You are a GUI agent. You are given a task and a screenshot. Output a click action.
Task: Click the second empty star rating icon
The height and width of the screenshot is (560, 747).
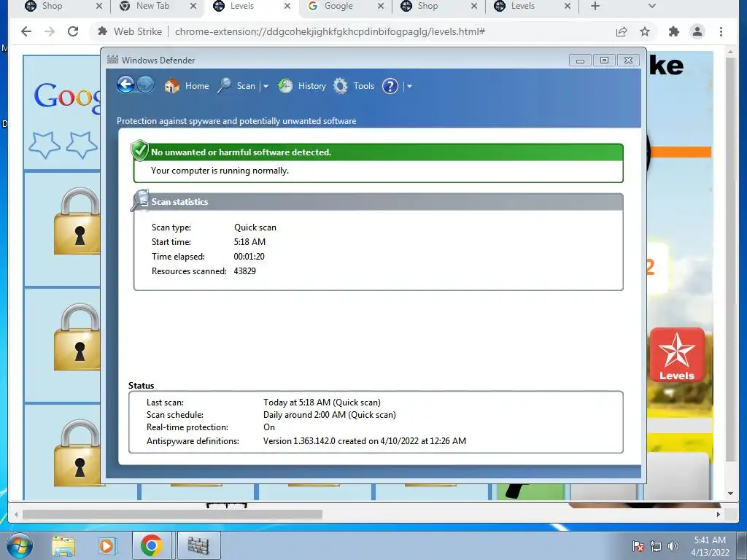pos(82,144)
